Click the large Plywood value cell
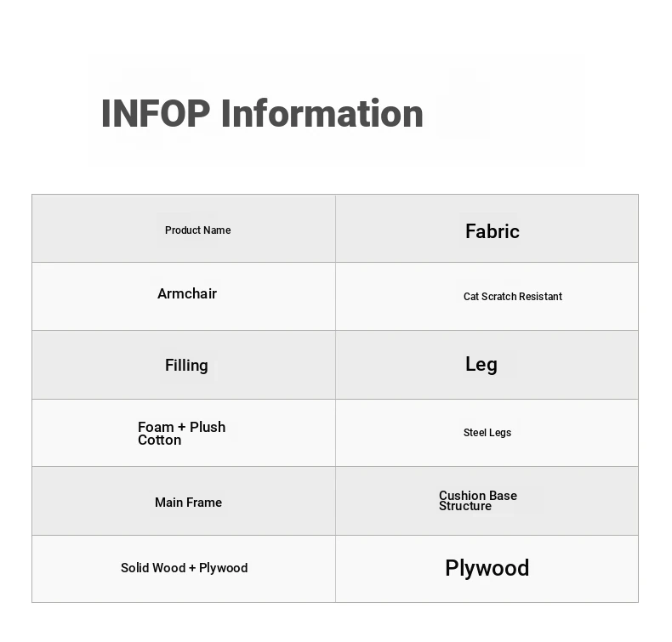Image resolution: width=672 pixels, height=642 pixels. tap(487, 569)
